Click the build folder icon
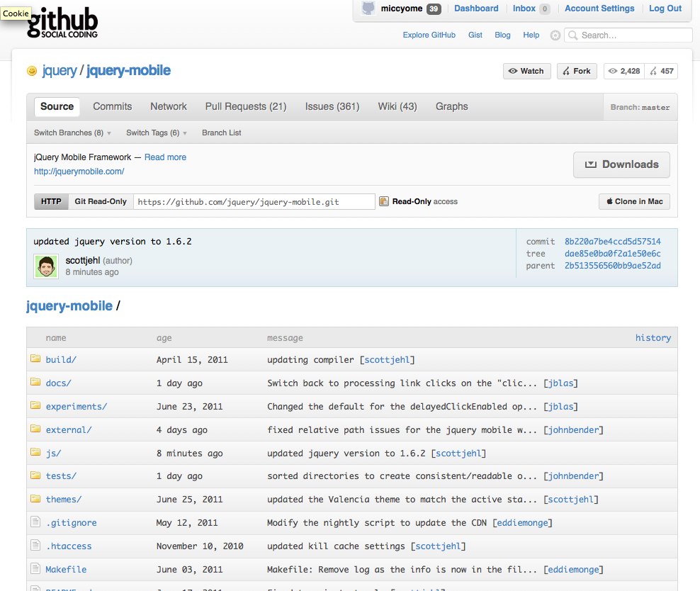 35,359
